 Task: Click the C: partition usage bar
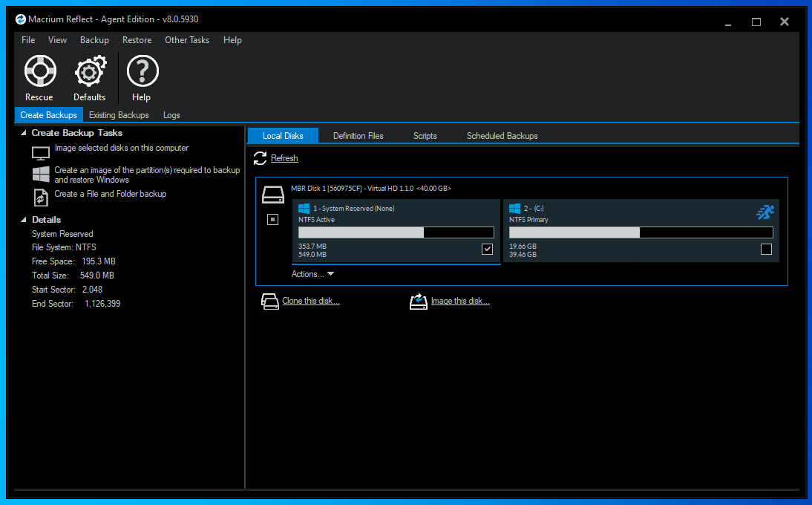tap(641, 232)
